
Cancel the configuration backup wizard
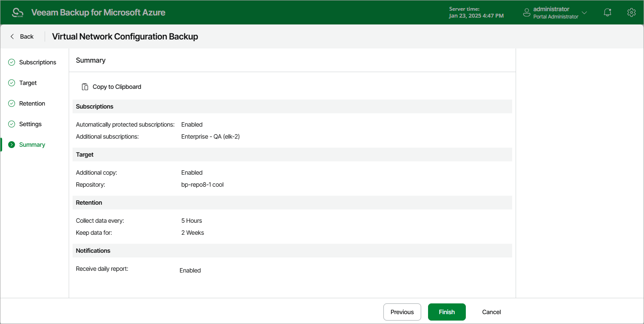(x=492, y=312)
